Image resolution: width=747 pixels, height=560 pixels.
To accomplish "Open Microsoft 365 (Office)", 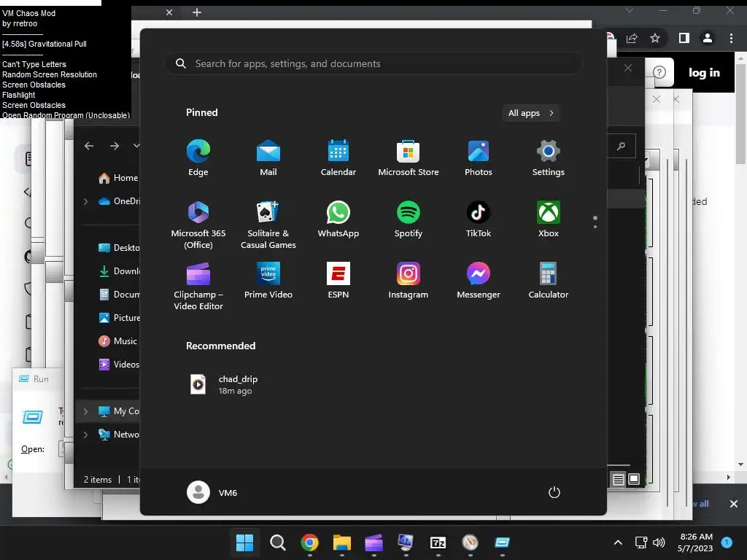I will click(198, 225).
